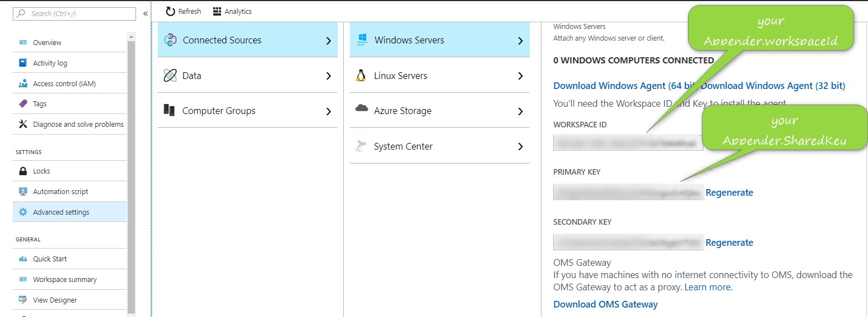
Task: Expand the Data section arrow
Action: 328,76
